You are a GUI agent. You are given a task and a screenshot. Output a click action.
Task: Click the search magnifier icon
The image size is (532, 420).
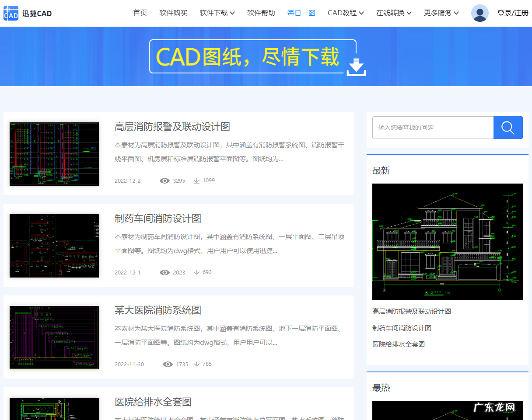point(508,127)
